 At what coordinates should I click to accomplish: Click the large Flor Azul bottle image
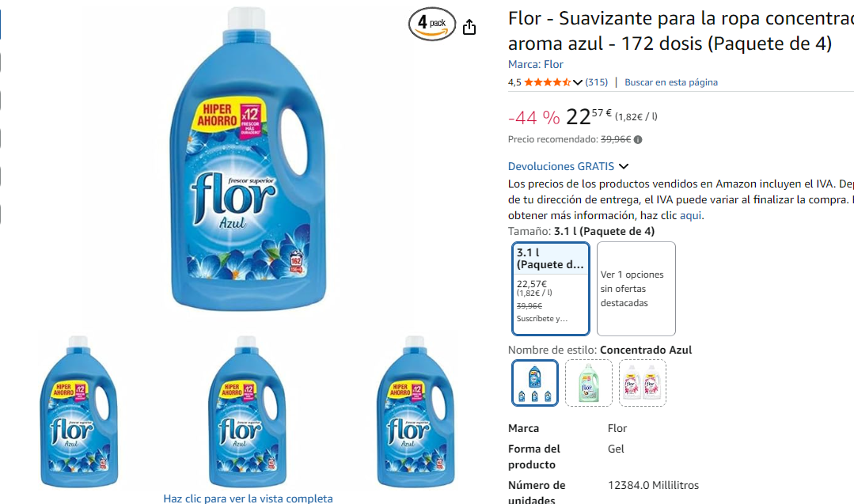tap(249, 159)
